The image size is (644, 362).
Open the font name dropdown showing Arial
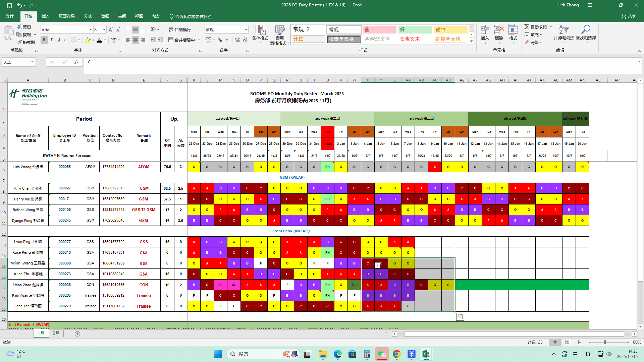[x=91, y=30]
